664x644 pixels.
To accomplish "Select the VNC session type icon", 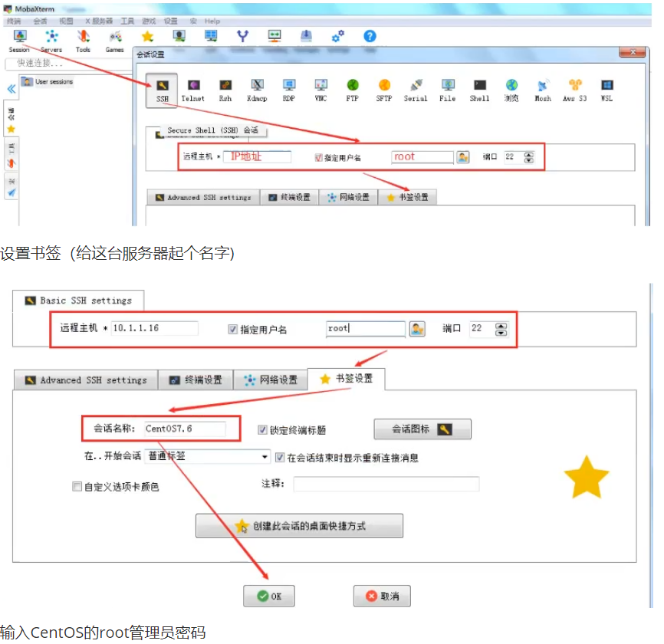I will (x=320, y=90).
